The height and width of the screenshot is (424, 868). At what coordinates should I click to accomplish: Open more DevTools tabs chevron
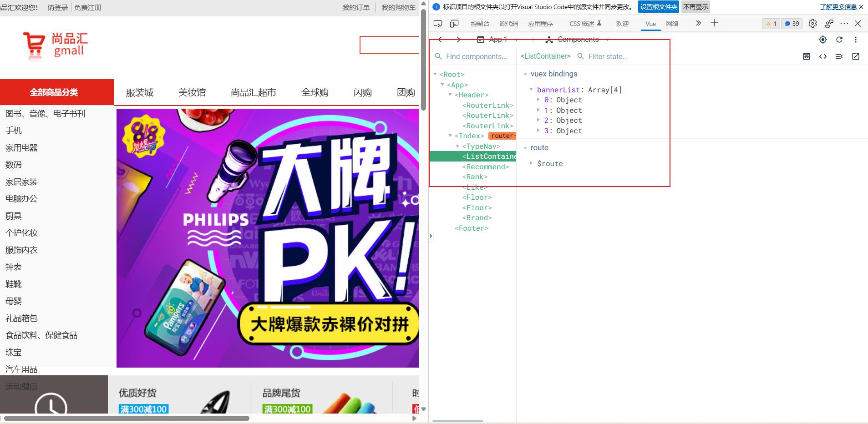tap(698, 23)
